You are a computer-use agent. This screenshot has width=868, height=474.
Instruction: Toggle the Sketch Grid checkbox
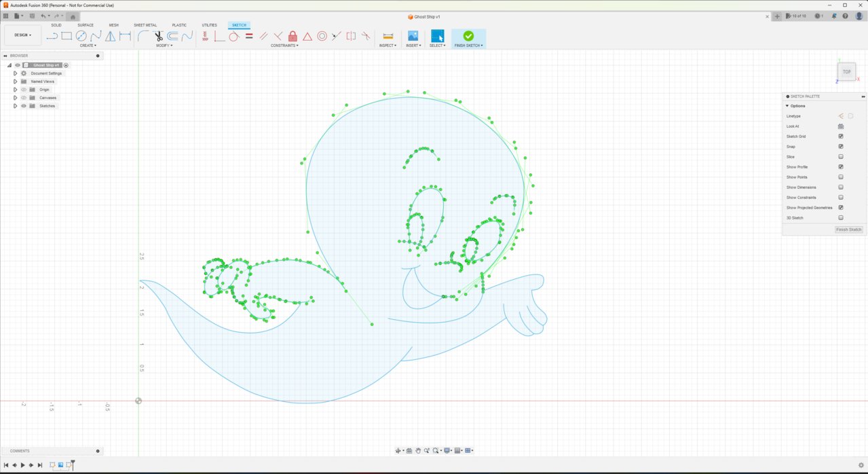tap(841, 136)
